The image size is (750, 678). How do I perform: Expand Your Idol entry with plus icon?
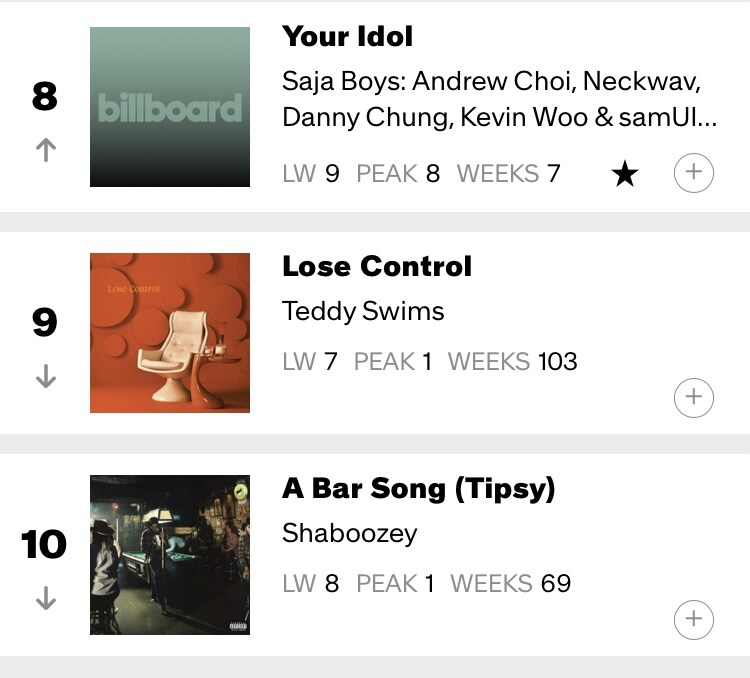point(694,173)
